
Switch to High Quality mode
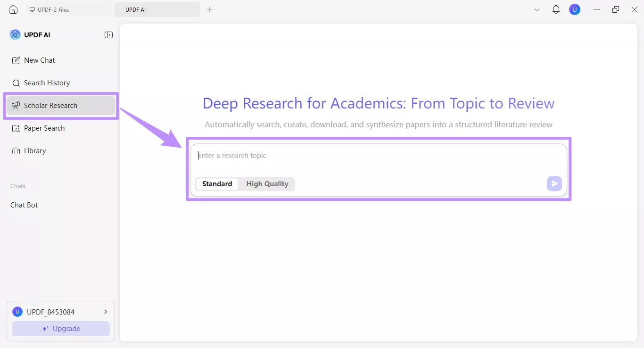[267, 184]
